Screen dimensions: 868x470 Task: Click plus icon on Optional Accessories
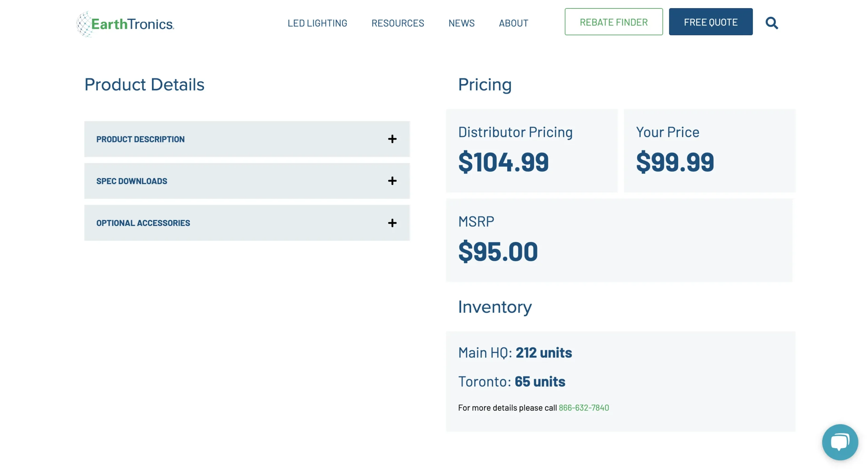392,223
